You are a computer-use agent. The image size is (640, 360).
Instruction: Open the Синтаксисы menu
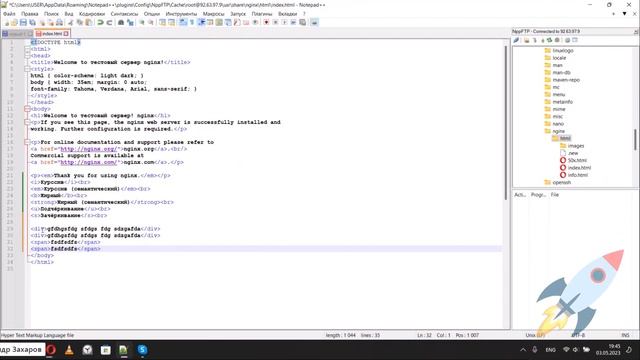pyautogui.click(x=124, y=14)
